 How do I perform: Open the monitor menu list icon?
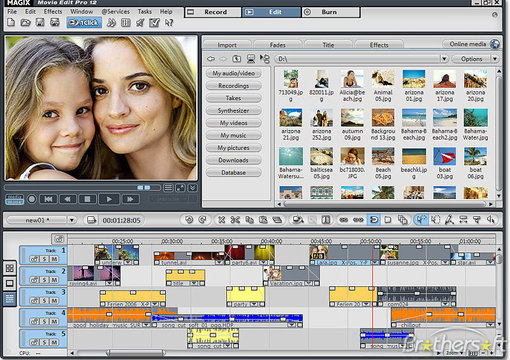168,188
